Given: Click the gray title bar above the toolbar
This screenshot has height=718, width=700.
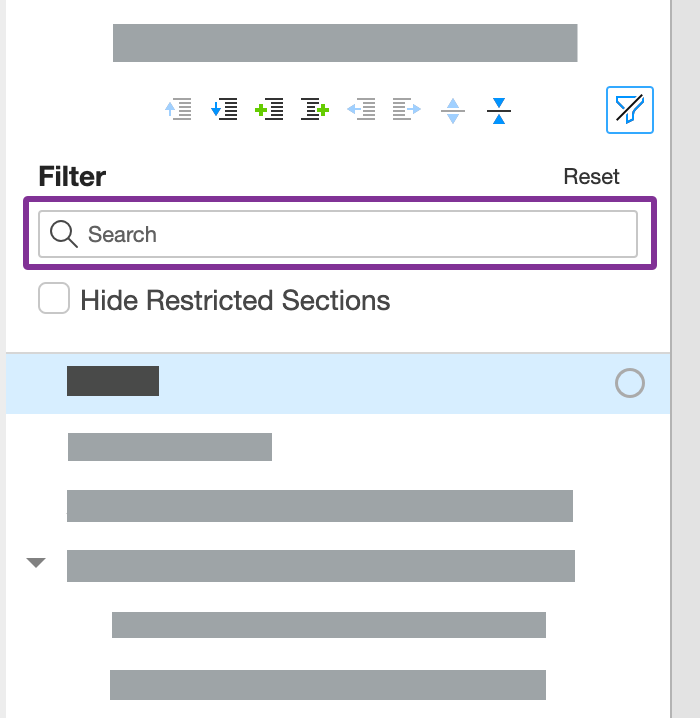Looking at the screenshot, I should point(345,43).
